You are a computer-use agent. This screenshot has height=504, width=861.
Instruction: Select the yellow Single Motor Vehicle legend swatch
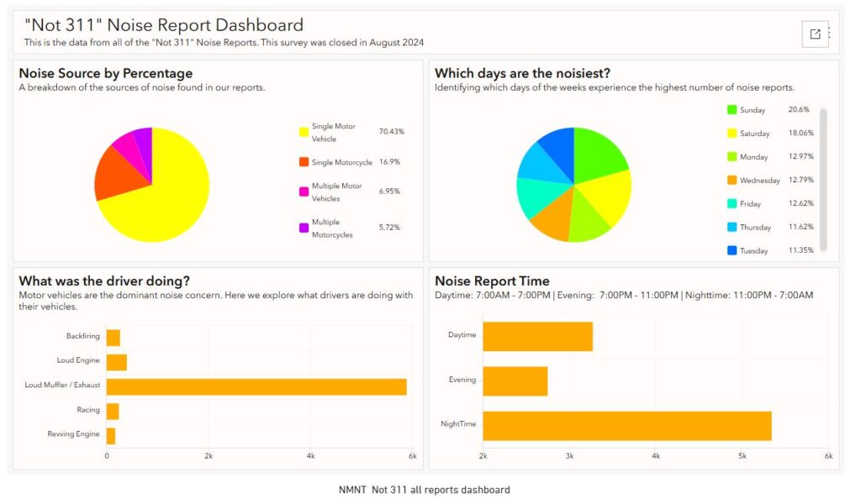304,131
